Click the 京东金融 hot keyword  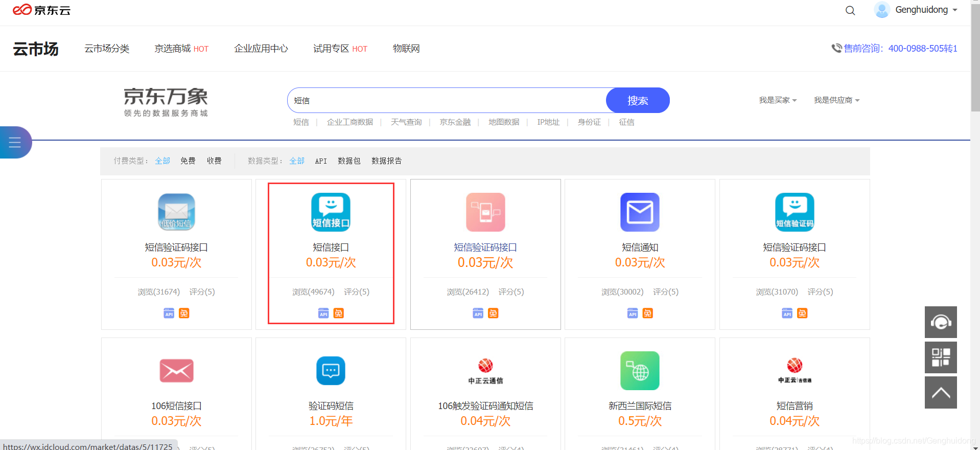455,122
